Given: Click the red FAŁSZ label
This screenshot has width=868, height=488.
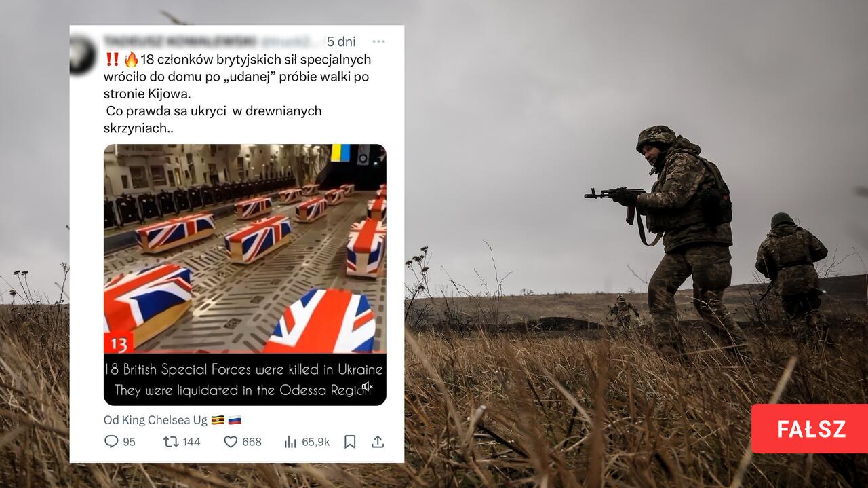Looking at the screenshot, I should [810, 429].
